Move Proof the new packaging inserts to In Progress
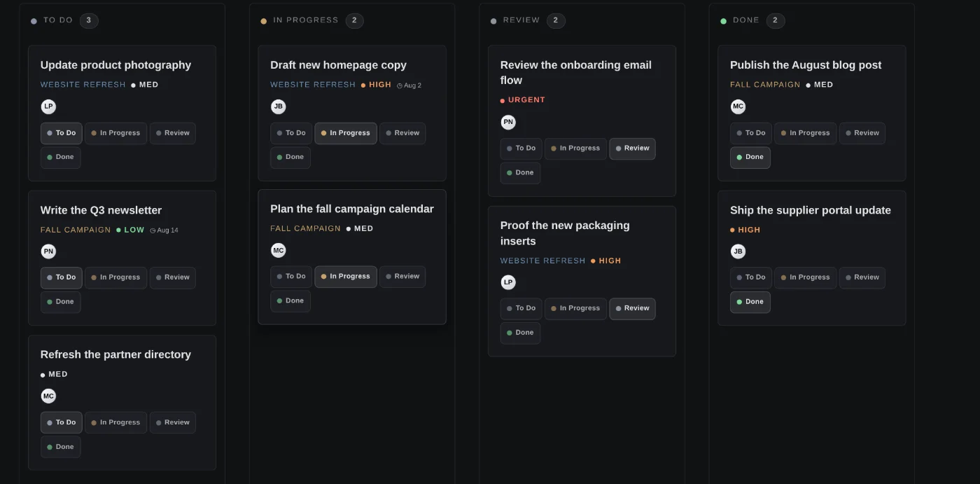980x484 pixels. (575, 308)
